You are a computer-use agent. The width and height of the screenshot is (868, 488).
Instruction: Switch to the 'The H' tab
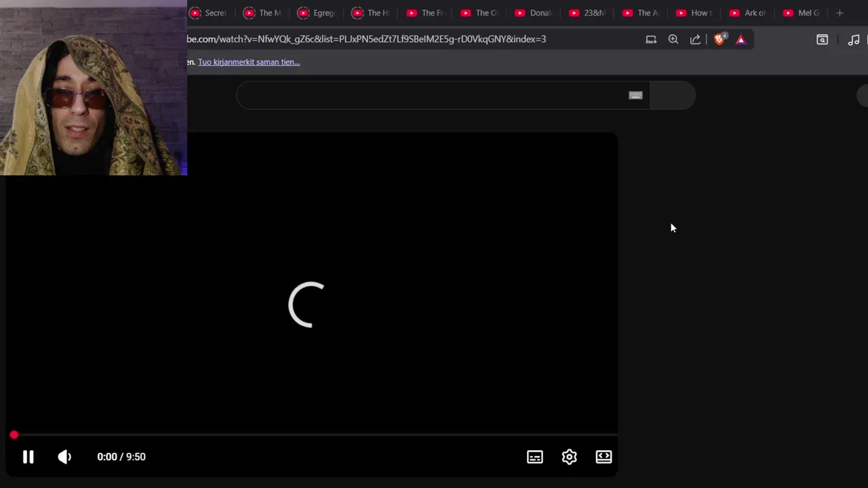pyautogui.click(x=371, y=13)
